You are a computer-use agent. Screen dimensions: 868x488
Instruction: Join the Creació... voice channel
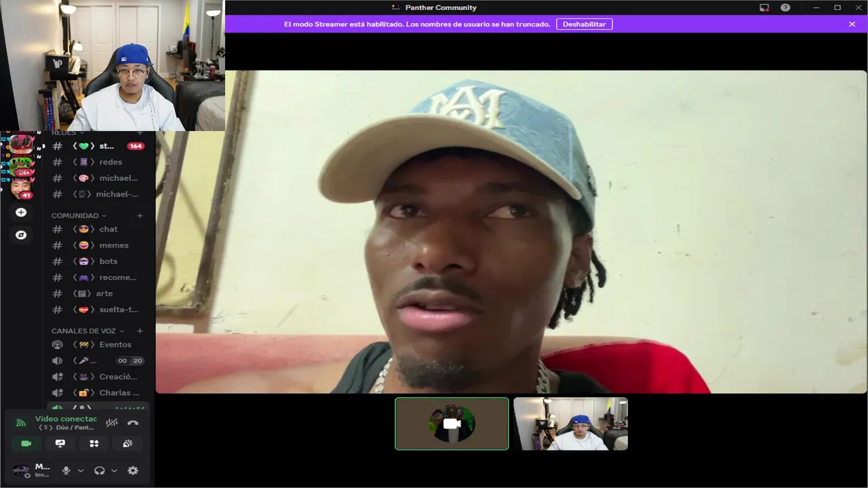click(x=98, y=377)
